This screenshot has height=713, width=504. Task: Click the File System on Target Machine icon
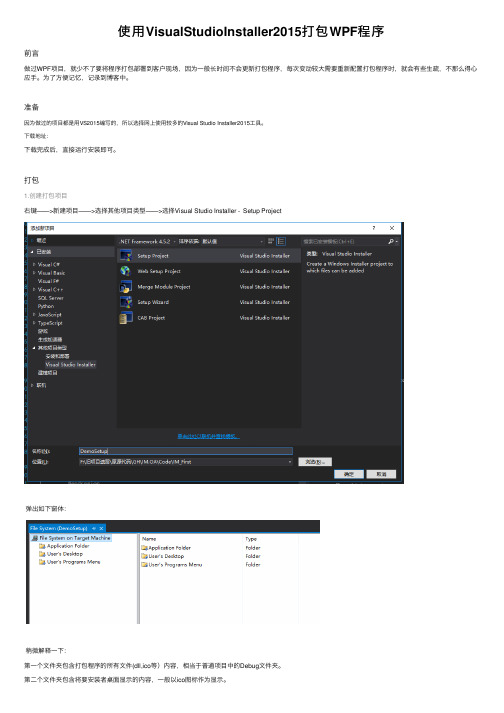(x=35, y=538)
